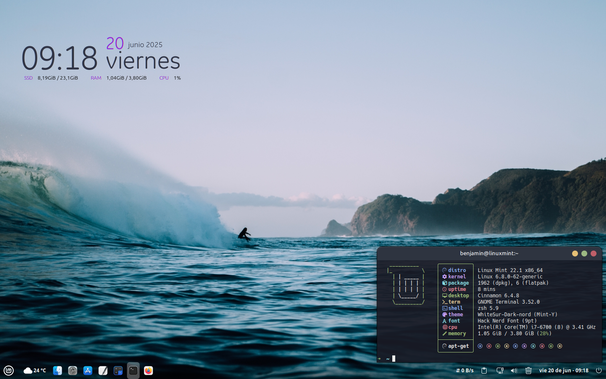
Task: Click the 'cpu' label in terminal
Action: click(453, 327)
